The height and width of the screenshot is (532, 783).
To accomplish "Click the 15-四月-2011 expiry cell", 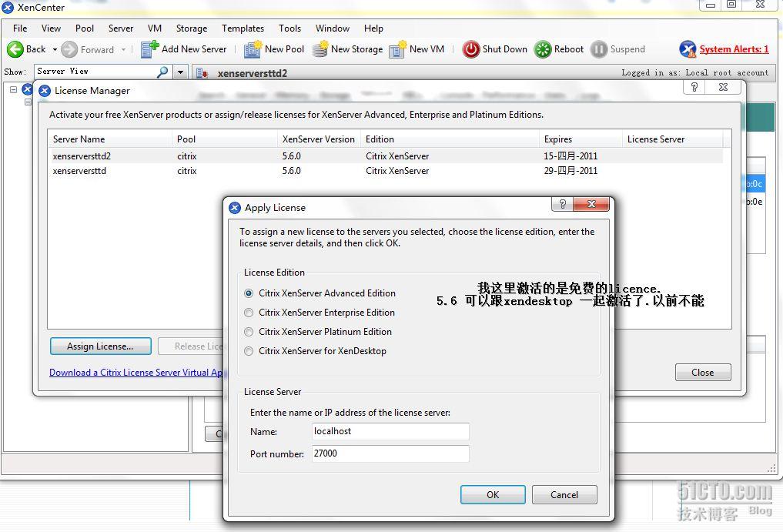I will coord(571,156).
